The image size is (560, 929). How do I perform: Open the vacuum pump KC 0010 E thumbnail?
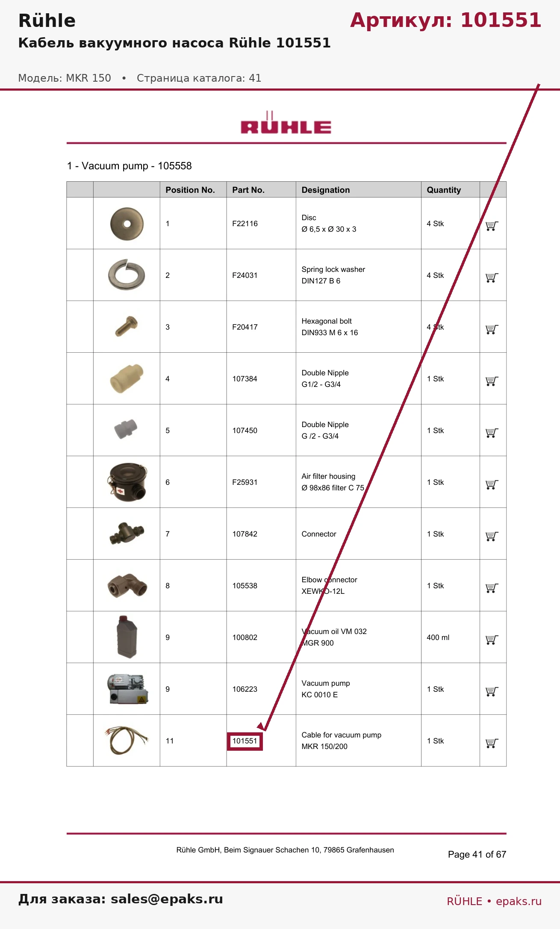click(x=128, y=689)
